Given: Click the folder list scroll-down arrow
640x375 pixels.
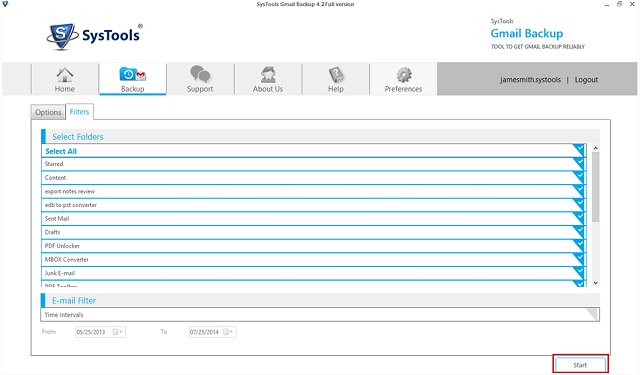Looking at the screenshot, I should 596,283.
